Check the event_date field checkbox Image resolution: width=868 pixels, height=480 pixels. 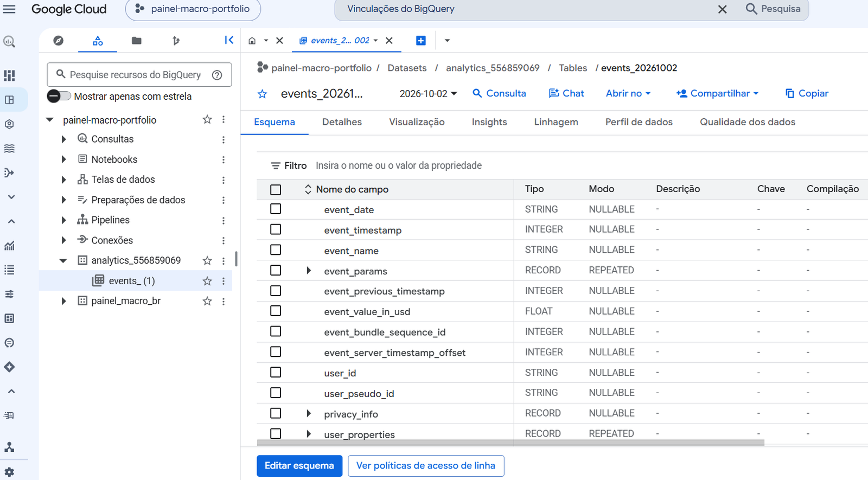(276, 209)
